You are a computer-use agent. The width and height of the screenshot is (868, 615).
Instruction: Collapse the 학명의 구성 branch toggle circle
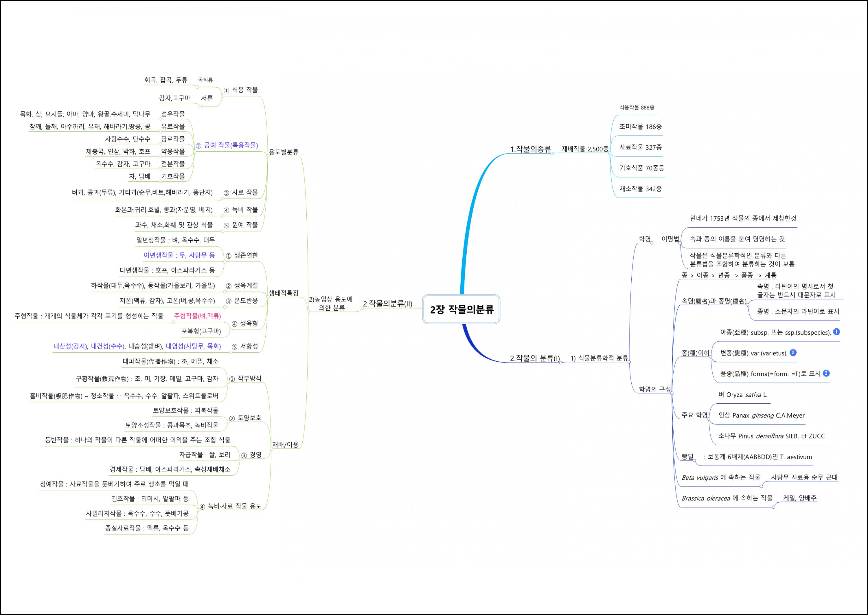pyautogui.click(x=672, y=393)
